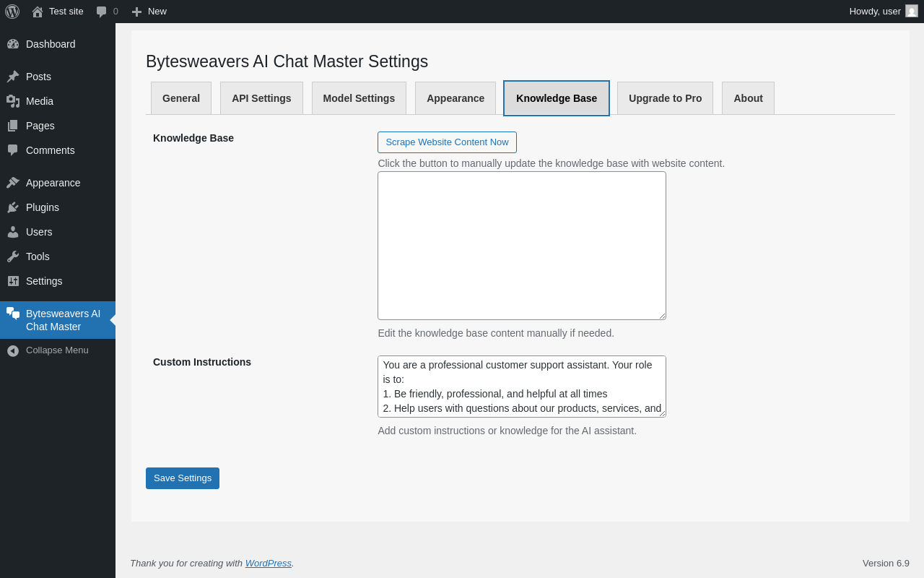Focus the Custom Instructions text box

coord(521,387)
